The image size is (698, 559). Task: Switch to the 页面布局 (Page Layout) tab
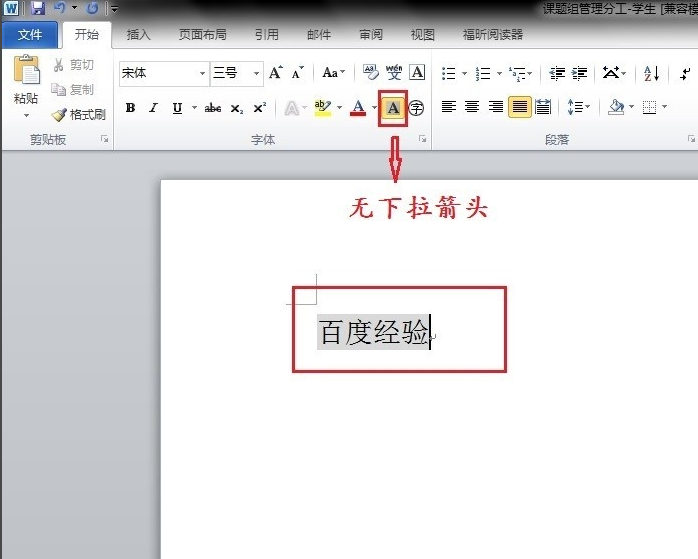[203, 34]
